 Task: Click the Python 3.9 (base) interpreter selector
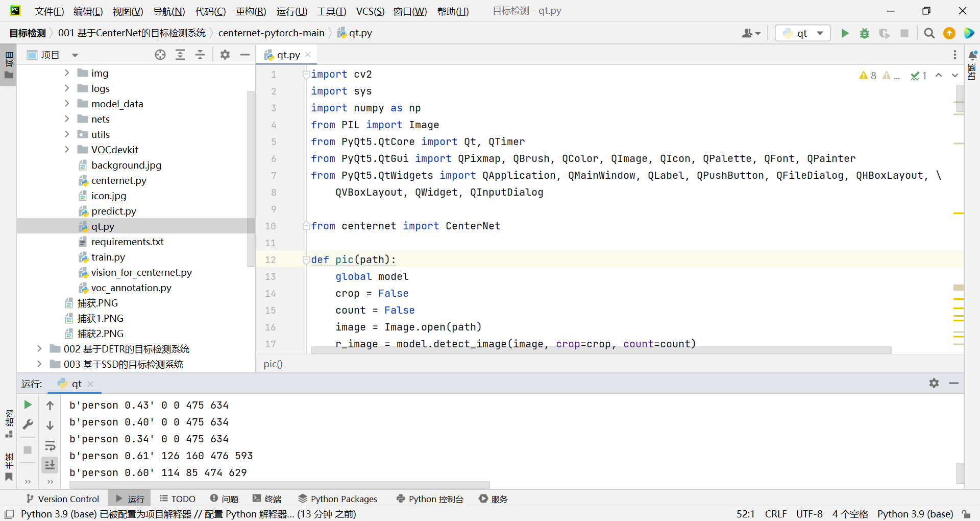coord(915,514)
